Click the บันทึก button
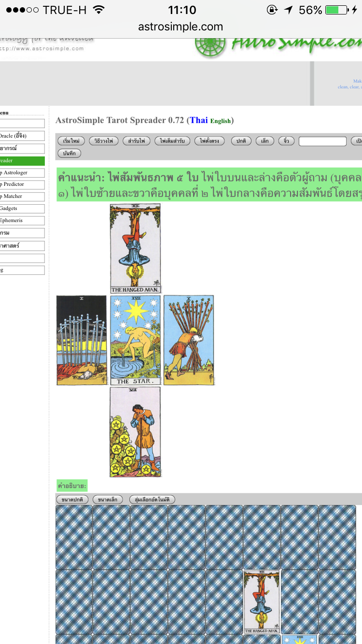This screenshot has width=362, height=644. tap(70, 153)
